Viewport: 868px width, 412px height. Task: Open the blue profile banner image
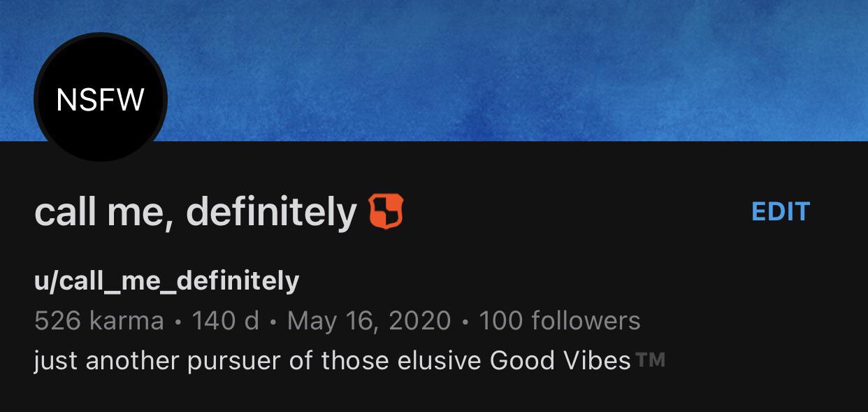[489, 70]
